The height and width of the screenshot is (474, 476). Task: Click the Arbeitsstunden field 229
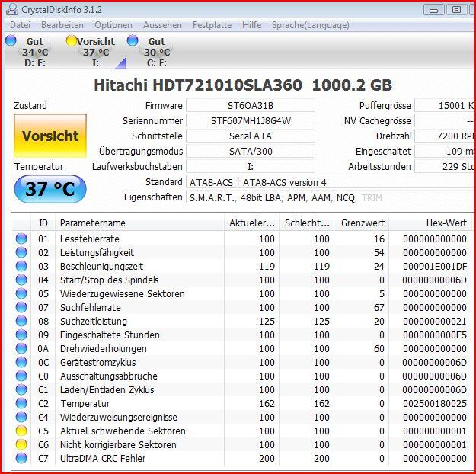445,166
